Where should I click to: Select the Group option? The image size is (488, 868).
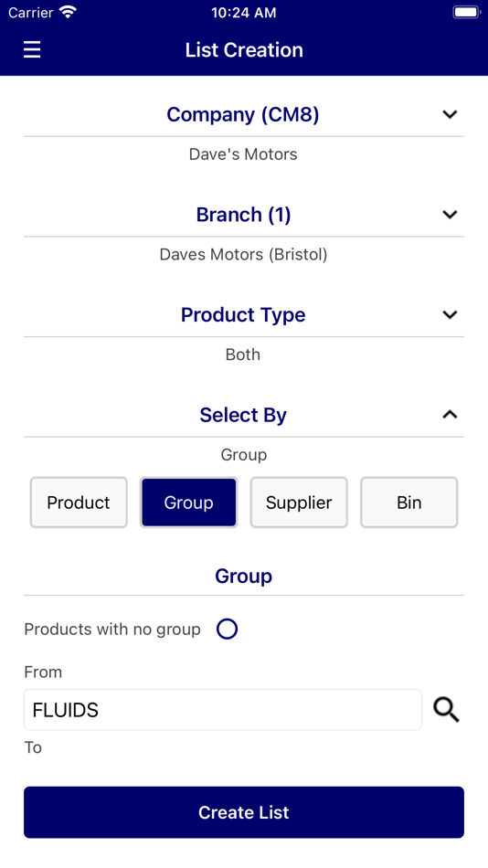pyautogui.click(x=189, y=503)
